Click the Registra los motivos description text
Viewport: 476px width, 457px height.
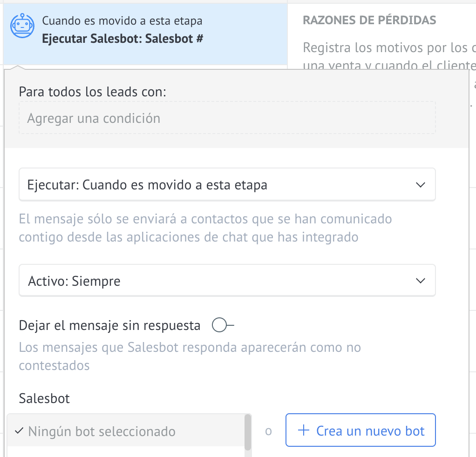click(x=388, y=47)
